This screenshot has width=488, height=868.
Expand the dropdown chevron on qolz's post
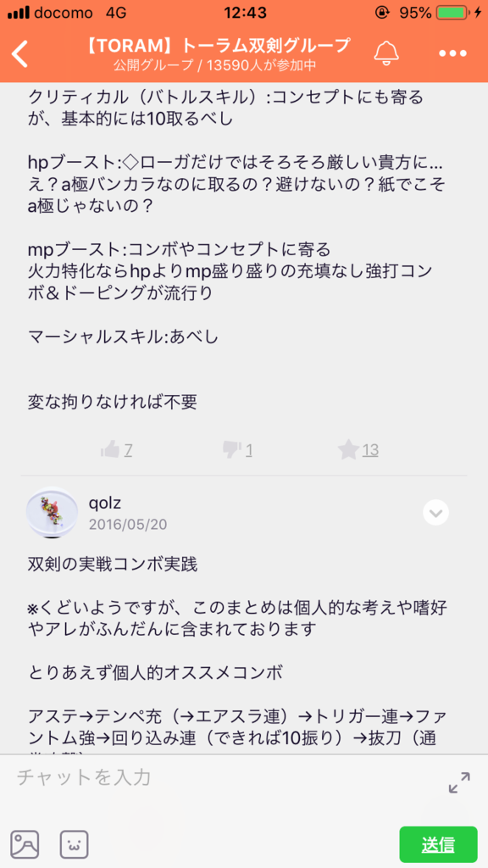pyautogui.click(x=435, y=513)
